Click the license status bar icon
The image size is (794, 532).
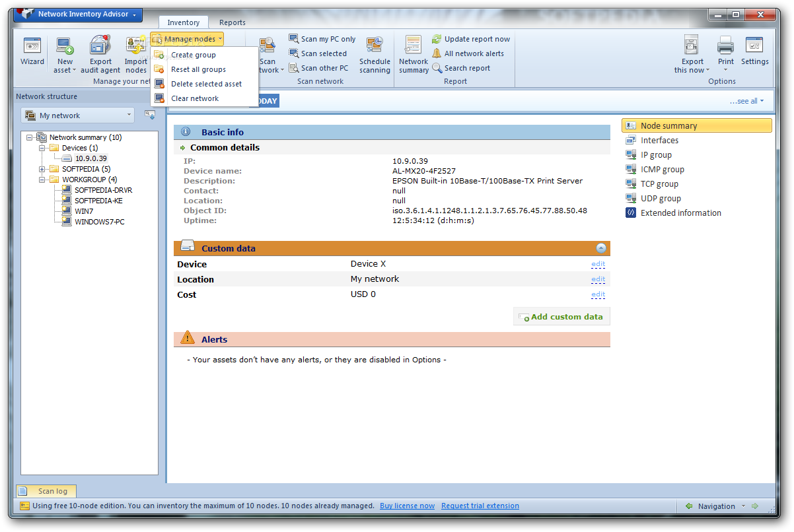(24, 506)
